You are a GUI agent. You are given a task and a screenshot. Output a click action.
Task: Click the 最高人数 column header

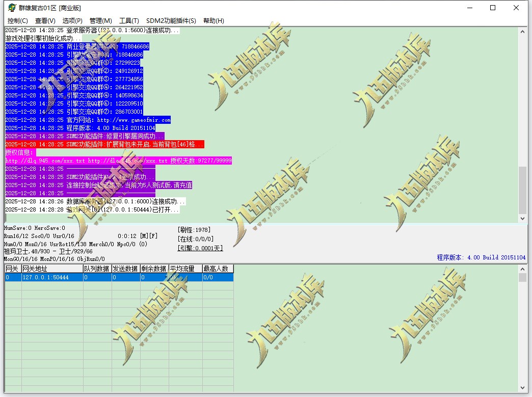pos(218,269)
